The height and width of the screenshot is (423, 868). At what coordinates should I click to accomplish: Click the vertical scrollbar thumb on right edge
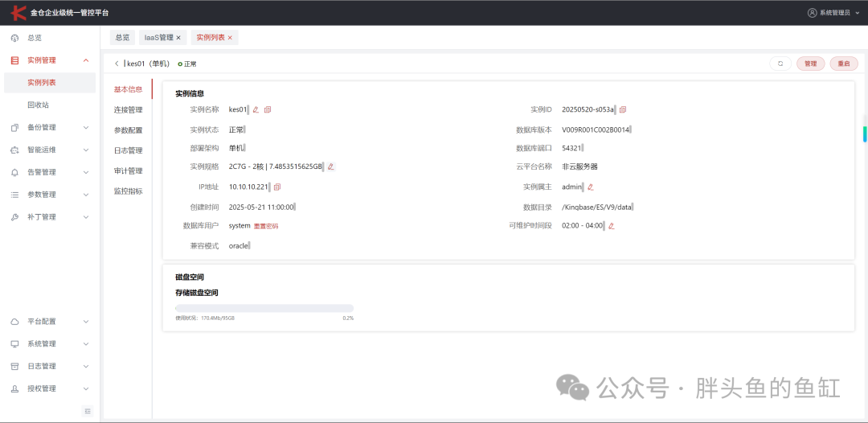[864, 133]
